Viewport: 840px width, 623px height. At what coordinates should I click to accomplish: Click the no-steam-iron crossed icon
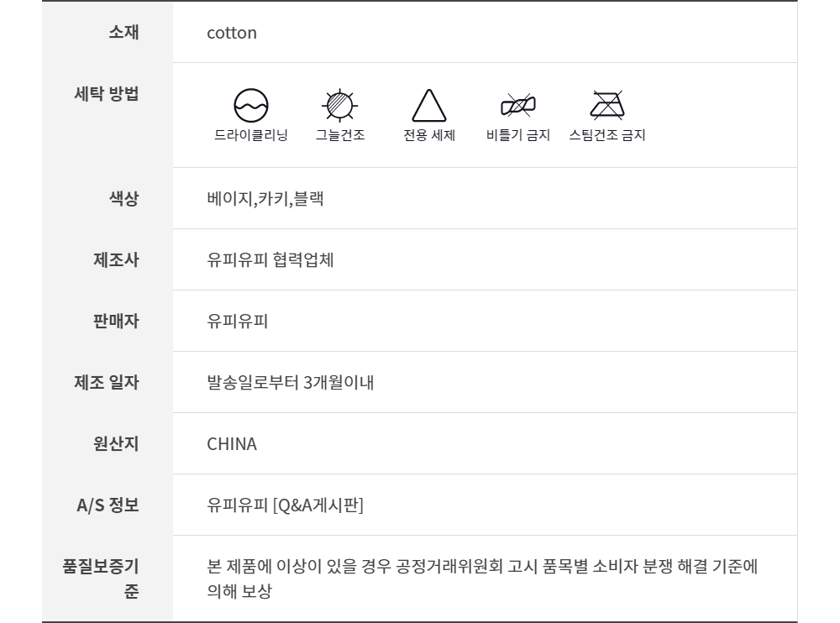click(x=606, y=106)
